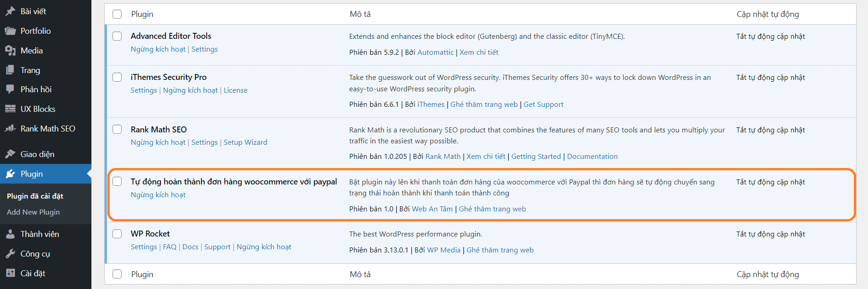The width and height of the screenshot is (868, 289).
Task: Click the Rank Math author link
Action: pyautogui.click(x=443, y=157)
